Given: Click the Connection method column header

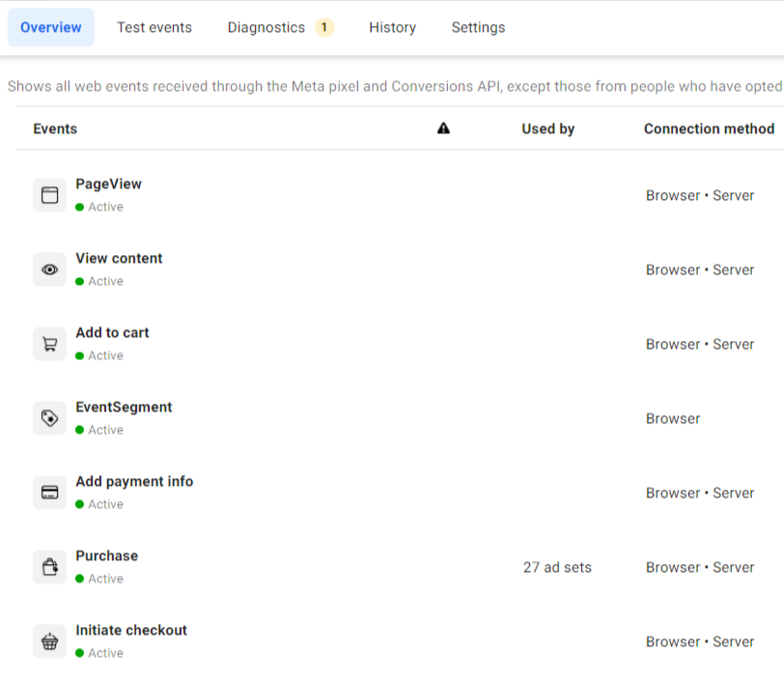Looking at the screenshot, I should 709,128.
